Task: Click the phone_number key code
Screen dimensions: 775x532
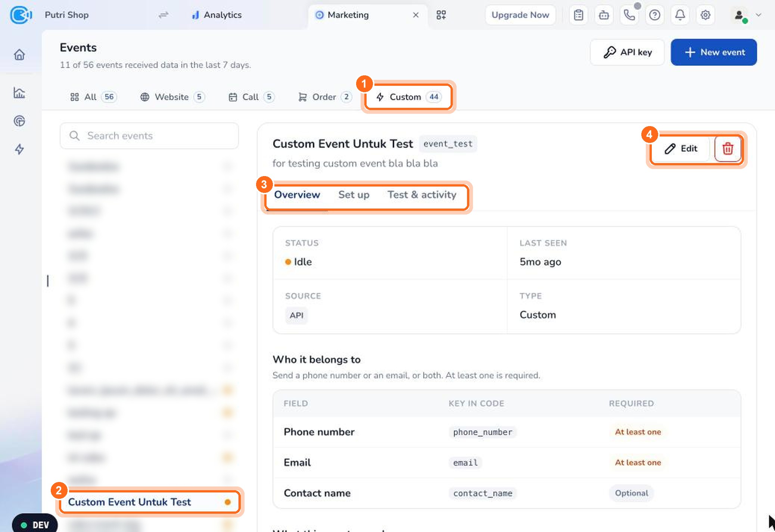Action: [483, 432]
